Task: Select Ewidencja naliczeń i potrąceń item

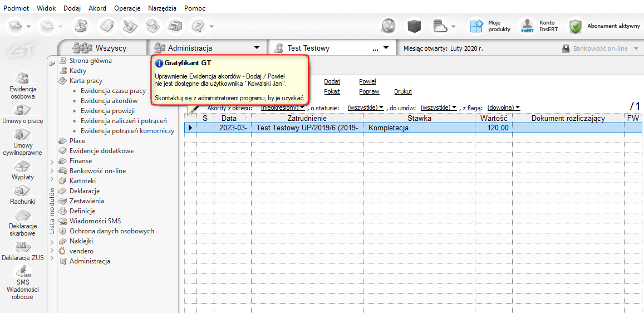Action: [x=123, y=121]
